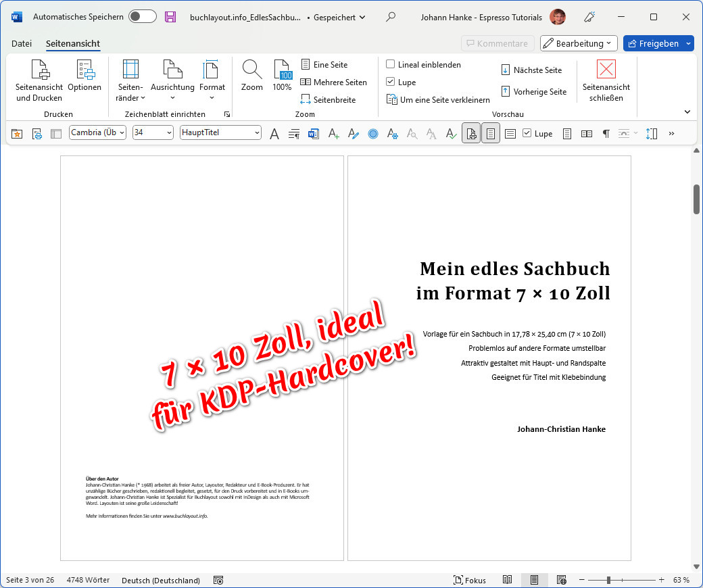Collapse the ribbon with chevron
Screen dimensions: 703x588
687,112
